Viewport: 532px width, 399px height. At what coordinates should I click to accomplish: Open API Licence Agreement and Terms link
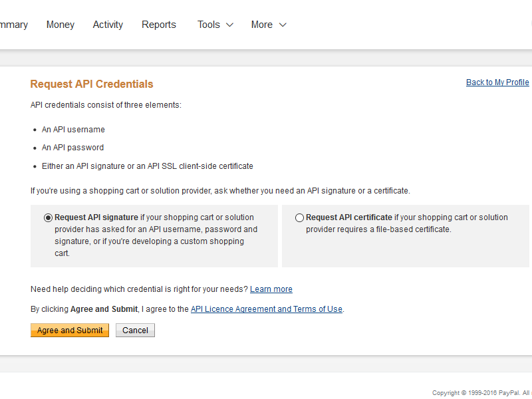tap(266, 309)
